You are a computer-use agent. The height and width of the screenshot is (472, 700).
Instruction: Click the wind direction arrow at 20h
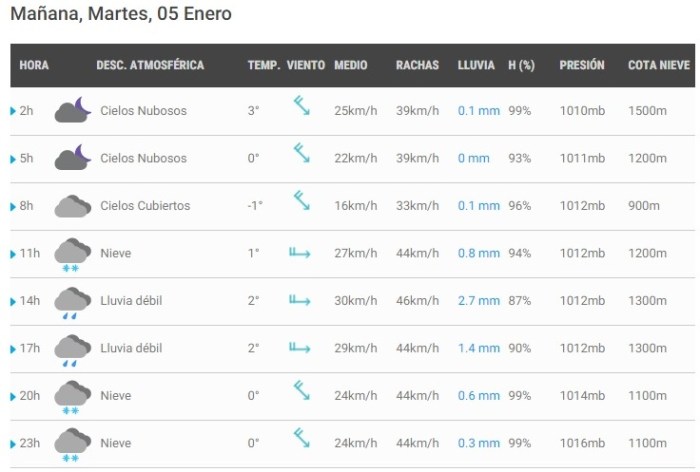click(x=300, y=390)
